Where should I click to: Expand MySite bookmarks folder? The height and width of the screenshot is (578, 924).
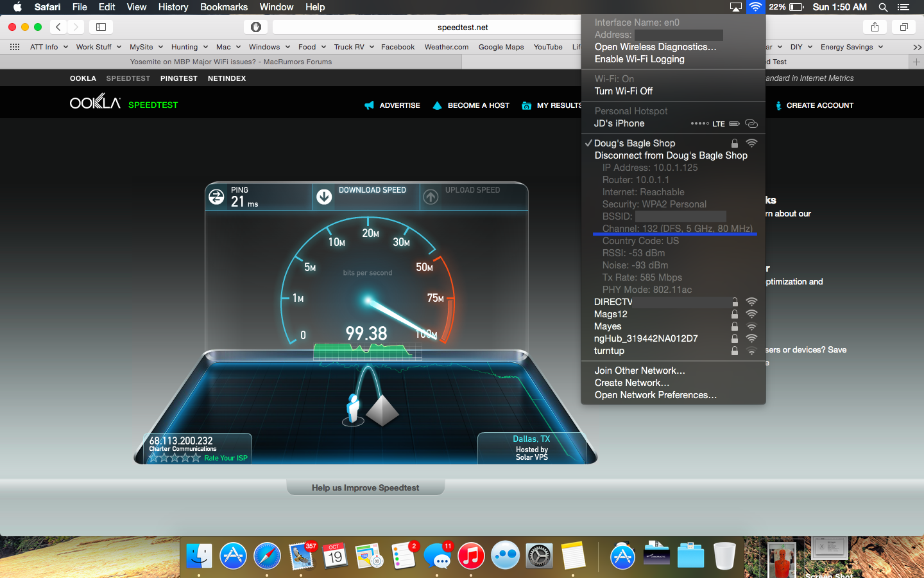click(146, 47)
